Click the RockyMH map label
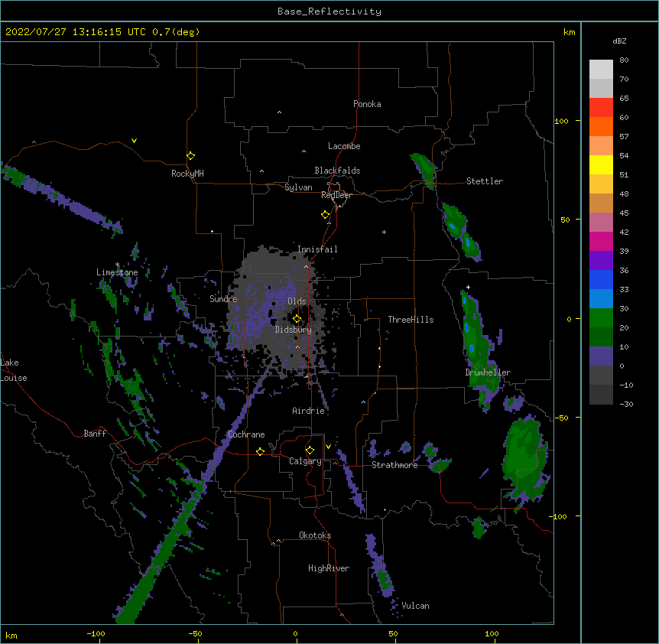659x644 pixels. coord(187,174)
